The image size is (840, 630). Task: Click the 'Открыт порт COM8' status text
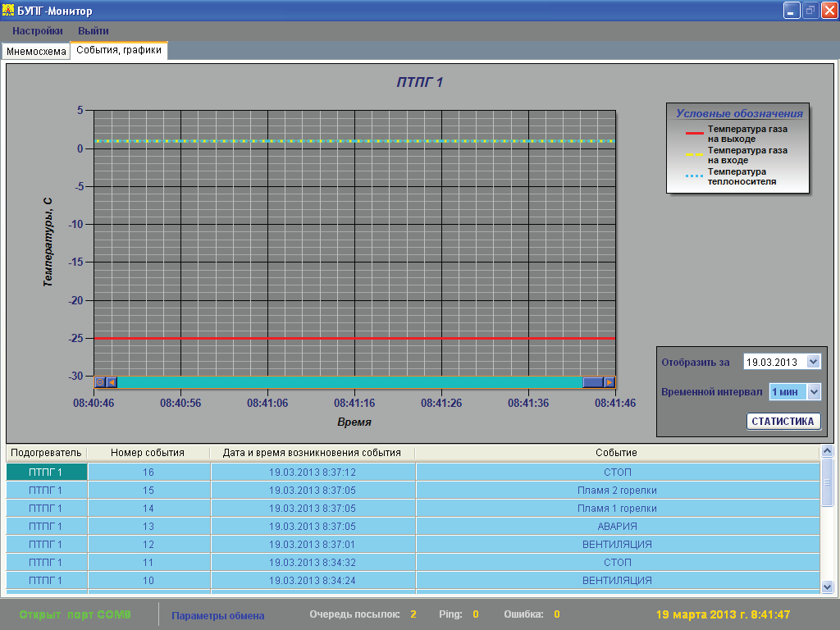click(75, 615)
